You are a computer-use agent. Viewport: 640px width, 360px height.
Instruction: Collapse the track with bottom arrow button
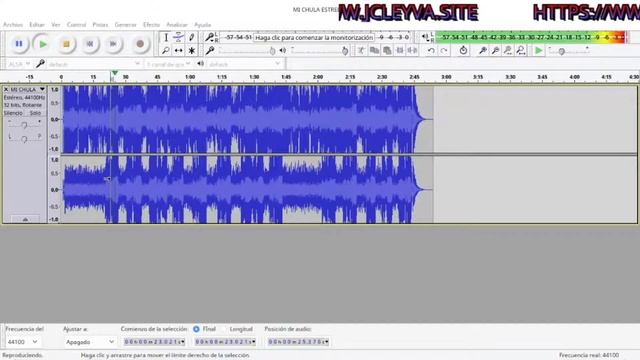25,220
